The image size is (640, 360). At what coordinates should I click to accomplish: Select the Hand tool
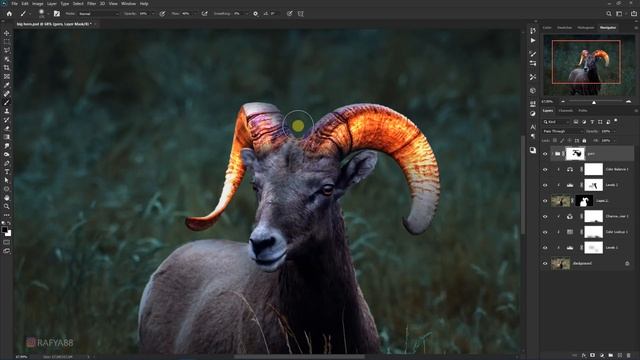[7, 198]
